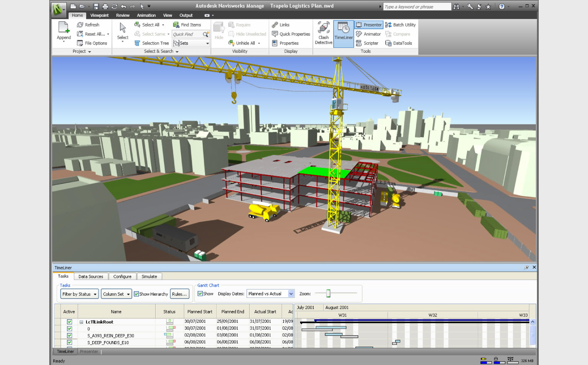
Task: Click the Help question mark icon
Action: 502,6
